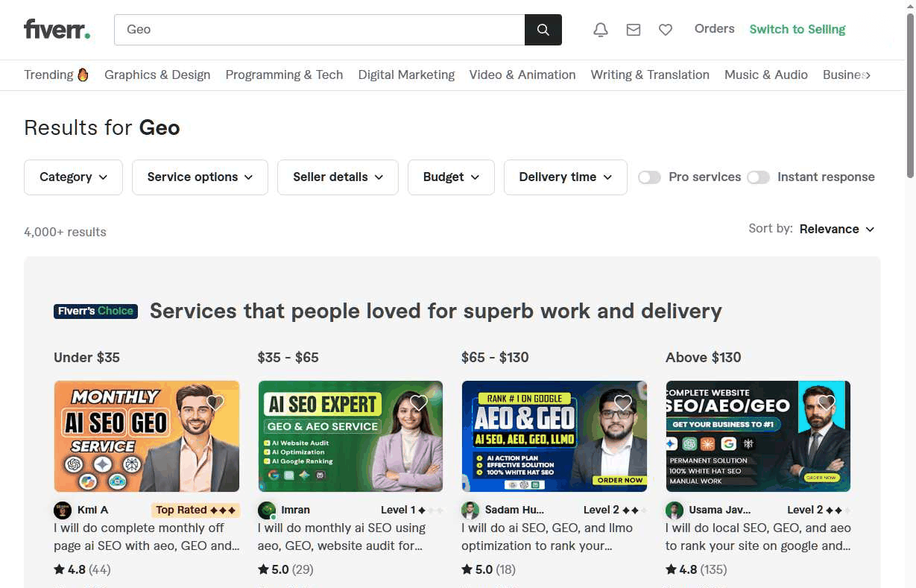916x588 pixels.
Task: Click seller name Imran
Action: tap(296, 510)
